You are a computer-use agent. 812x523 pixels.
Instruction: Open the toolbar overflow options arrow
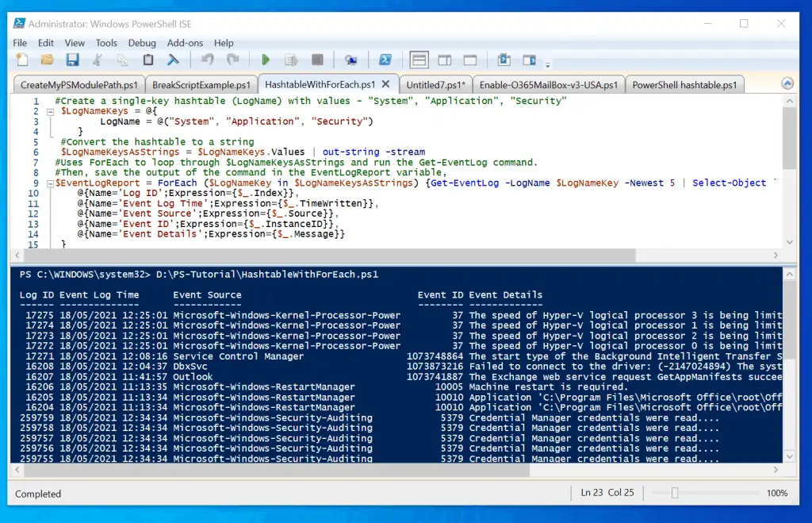tap(548, 64)
